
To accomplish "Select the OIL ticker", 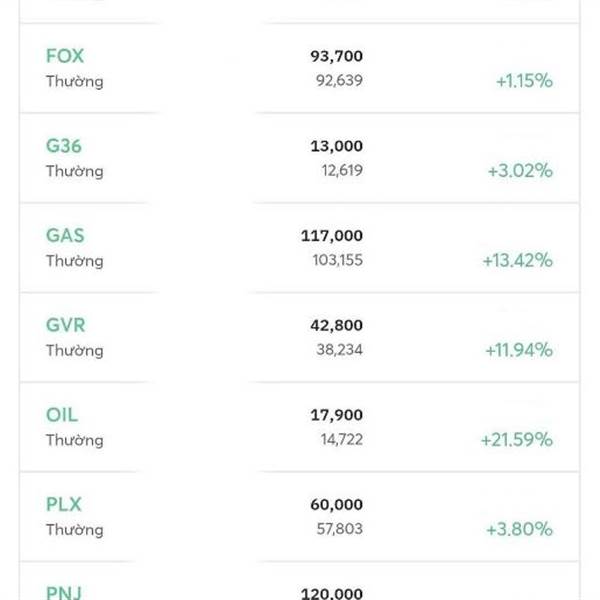I will coord(62,415).
